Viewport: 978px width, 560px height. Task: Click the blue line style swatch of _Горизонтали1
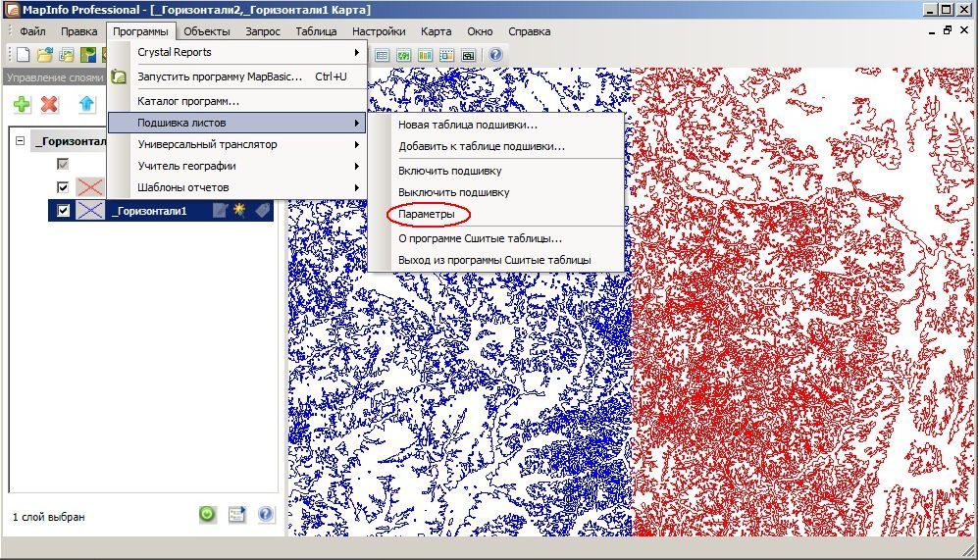point(90,211)
